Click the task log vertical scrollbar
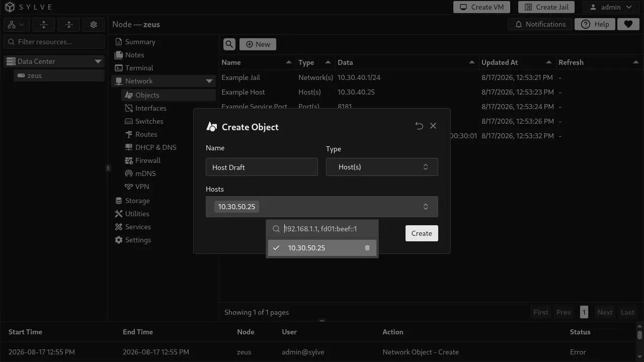The height and width of the screenshot is (362, 644). pos(639,335)
